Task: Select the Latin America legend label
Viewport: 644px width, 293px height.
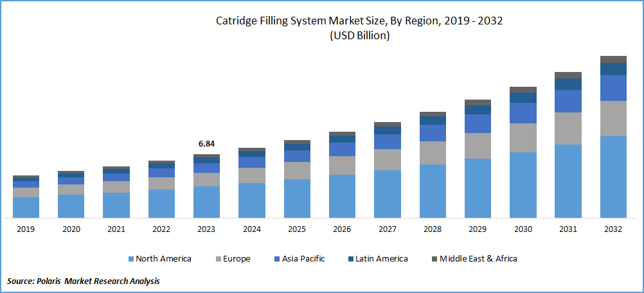Action: [382, 259]
